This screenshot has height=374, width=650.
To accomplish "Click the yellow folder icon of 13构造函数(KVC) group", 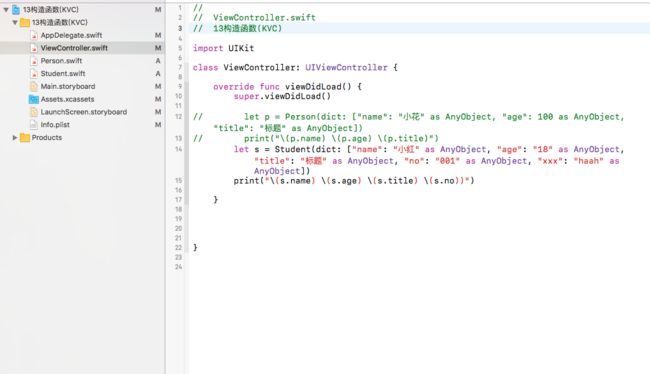I will click(25, 22).
